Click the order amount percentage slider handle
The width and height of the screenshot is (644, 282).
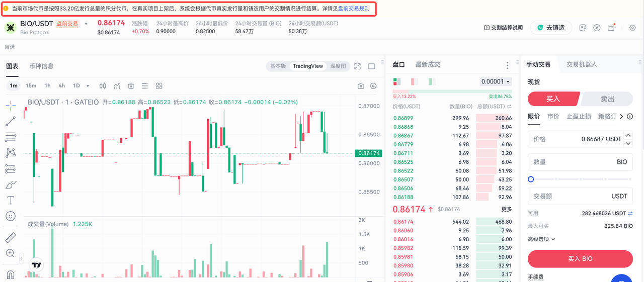tap(531, 179)
